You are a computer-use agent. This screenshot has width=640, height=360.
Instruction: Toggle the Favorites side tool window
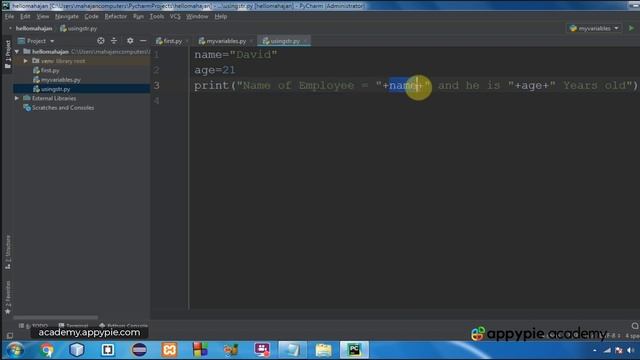point(8,297)
